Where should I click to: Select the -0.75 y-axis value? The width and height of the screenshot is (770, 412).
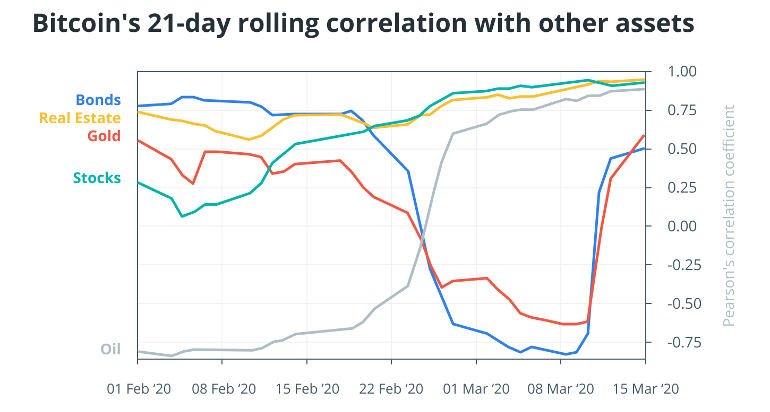point(682,342)
